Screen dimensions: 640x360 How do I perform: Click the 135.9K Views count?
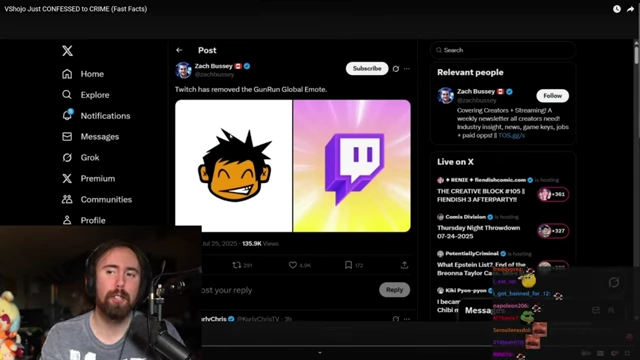260,243
